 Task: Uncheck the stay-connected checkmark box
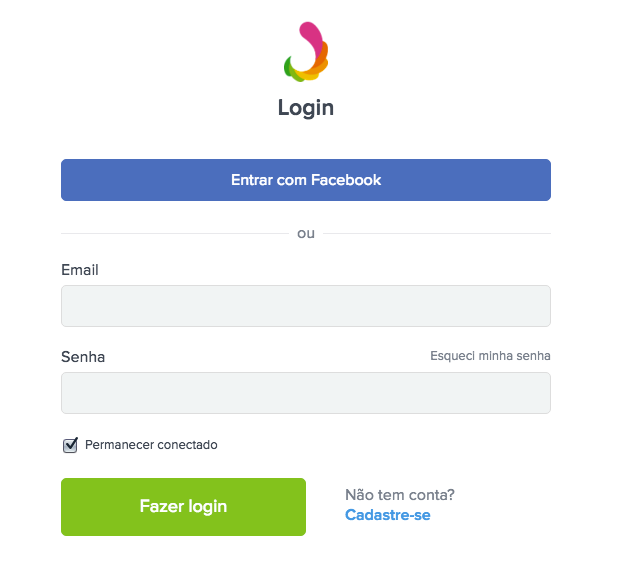tap(70, 445)
